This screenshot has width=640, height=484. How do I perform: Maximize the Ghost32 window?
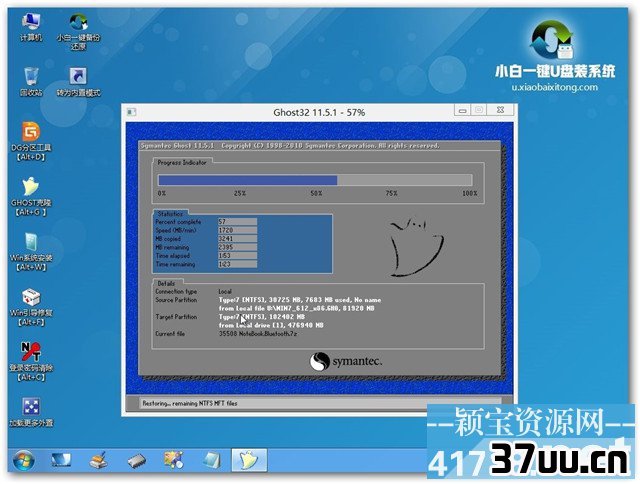click(479, 110)
